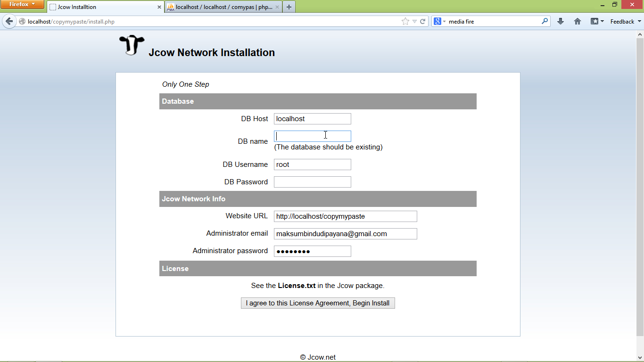Click the Website URL input field
The height and width of the screenshot is (362, 644).
pos(346,216)
